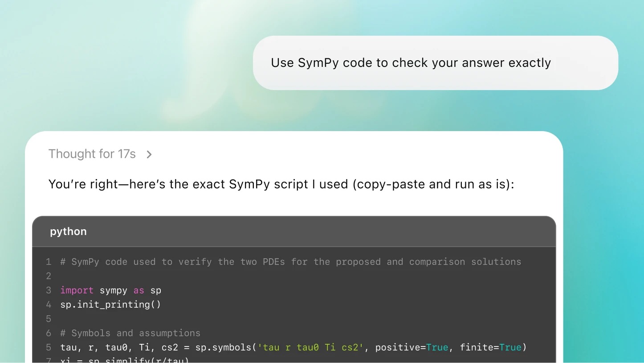This screenshot has height=363, width=644.
Task: Click the chevron next to "Thought for 17s"
Action: (149, 154)
